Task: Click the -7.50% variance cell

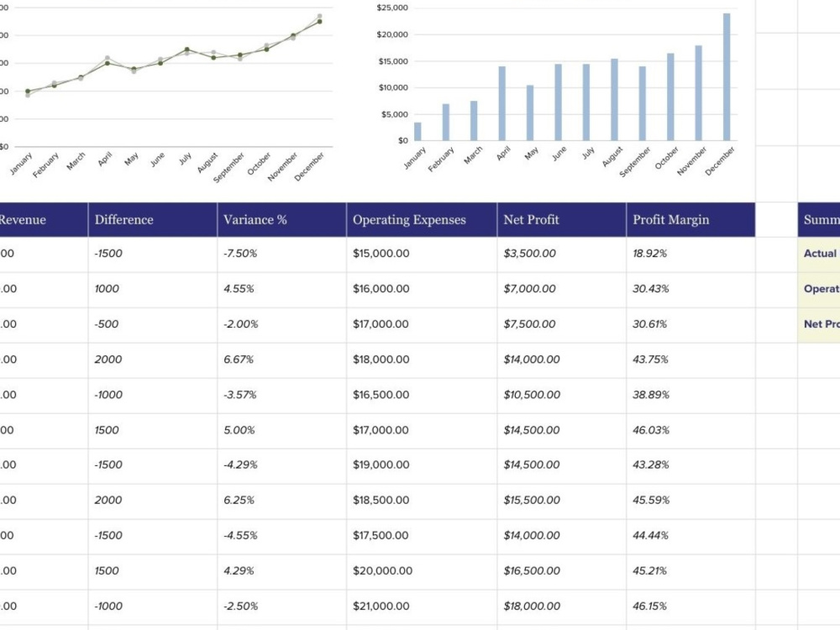Action: tap(281, 254)
